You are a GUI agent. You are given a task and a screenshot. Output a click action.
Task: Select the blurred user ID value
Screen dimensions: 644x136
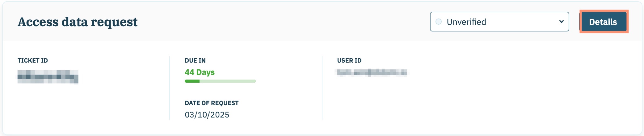372,72
